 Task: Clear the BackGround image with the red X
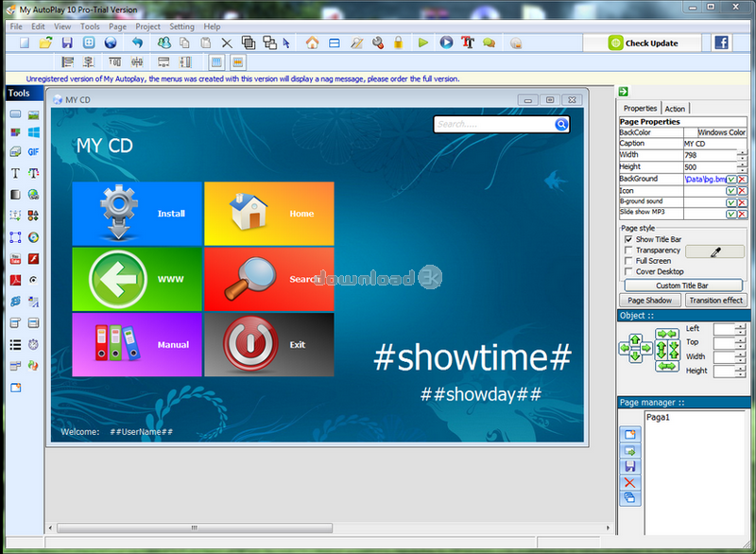pos(742,180)
